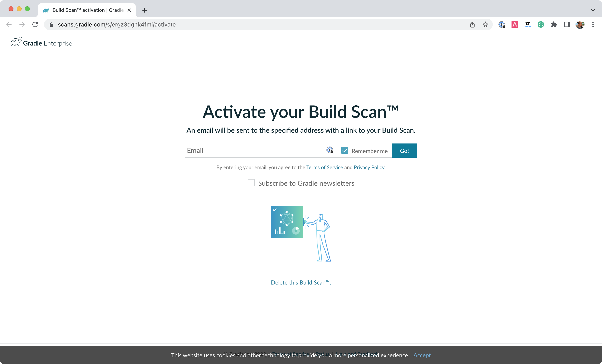This screenshot has width=602, height=364.
Task: Click the green window zoom button
Action: point(27,9)
